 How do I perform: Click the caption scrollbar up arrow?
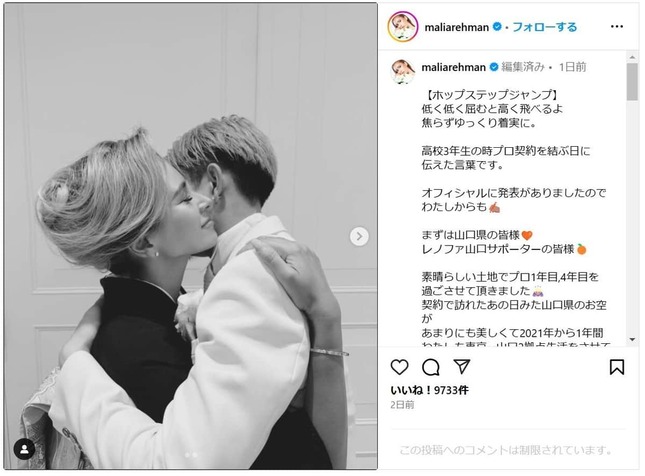coord(632,57)
